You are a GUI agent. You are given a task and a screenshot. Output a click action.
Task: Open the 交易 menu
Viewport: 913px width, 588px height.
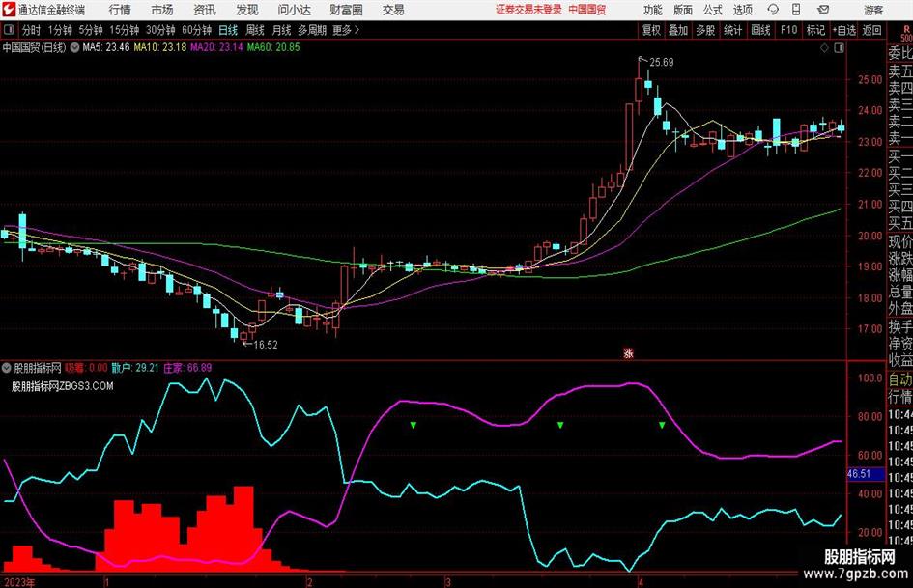point(393,10)
